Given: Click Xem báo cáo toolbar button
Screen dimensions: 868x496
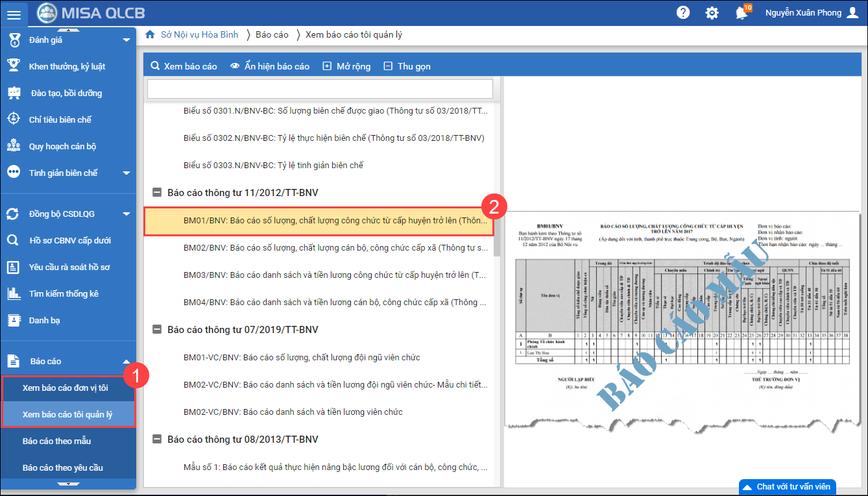Looking at the screenshot, I should (x=184, y=66).
